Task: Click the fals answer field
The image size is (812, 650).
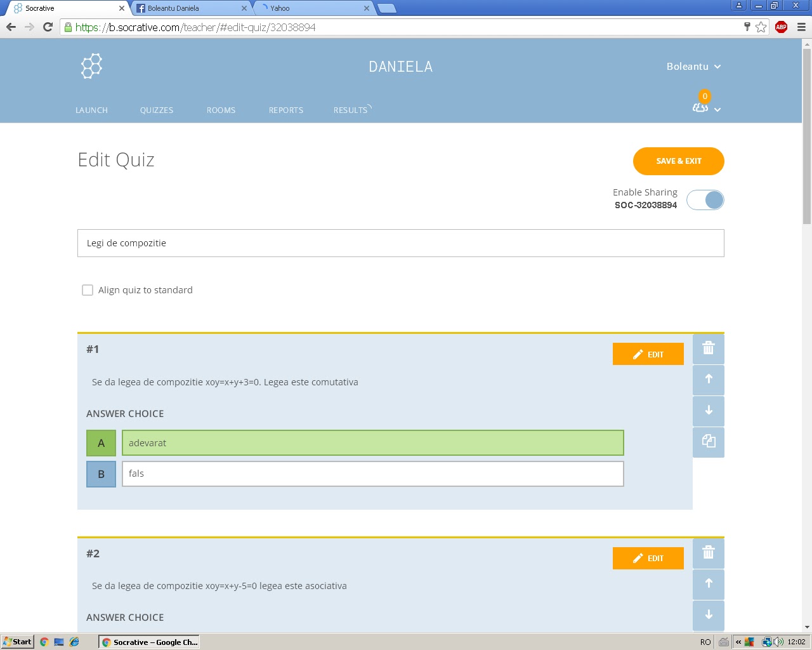Action: tap(373, 474)
